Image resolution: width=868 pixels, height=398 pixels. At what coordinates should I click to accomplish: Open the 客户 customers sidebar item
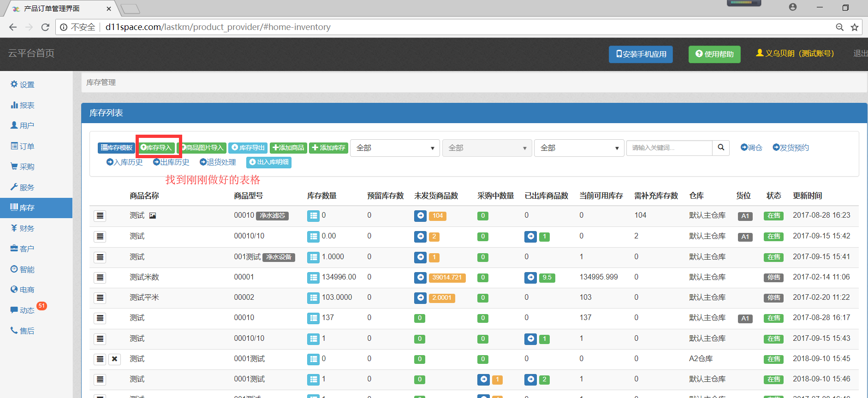(23, 249)
